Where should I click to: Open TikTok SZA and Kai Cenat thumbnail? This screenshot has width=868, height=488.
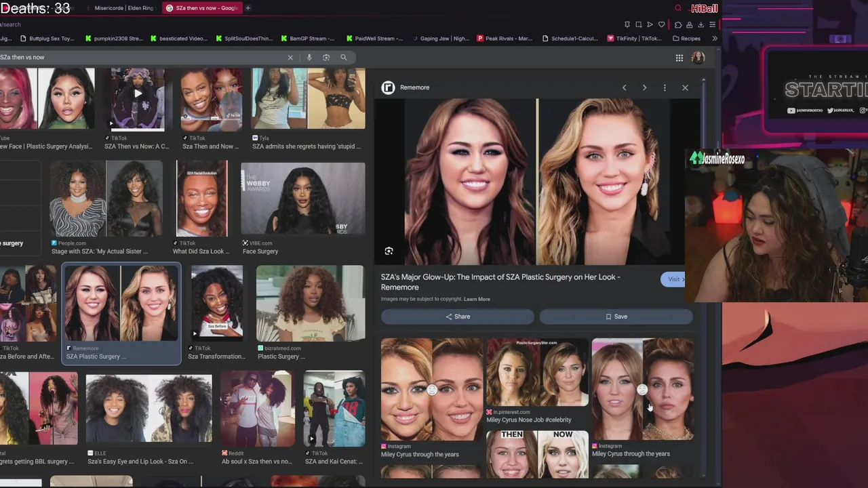click(x=335, y=409)
